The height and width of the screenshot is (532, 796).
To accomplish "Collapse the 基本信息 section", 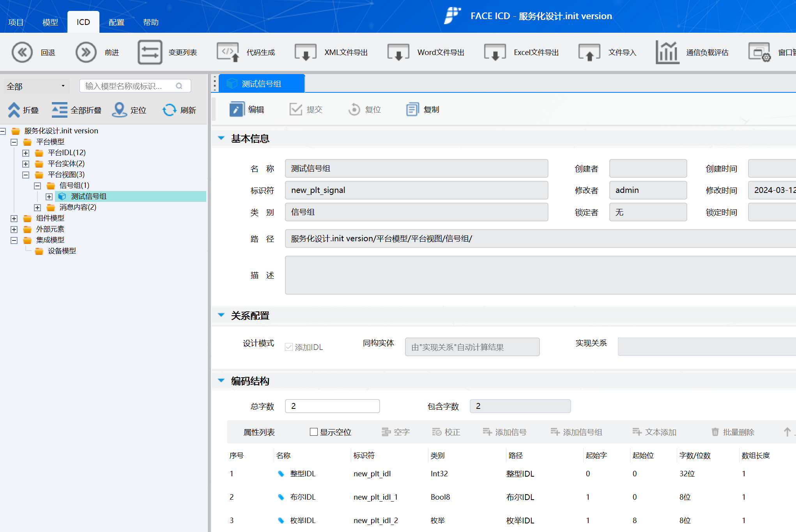I will click(x=221, y=138).
